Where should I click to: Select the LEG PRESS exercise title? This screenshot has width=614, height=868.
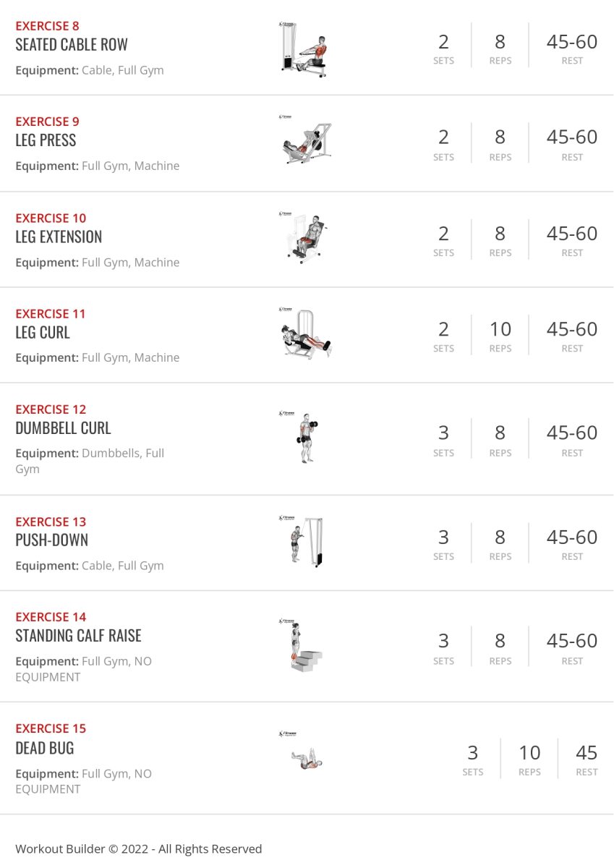coord(46,140)
